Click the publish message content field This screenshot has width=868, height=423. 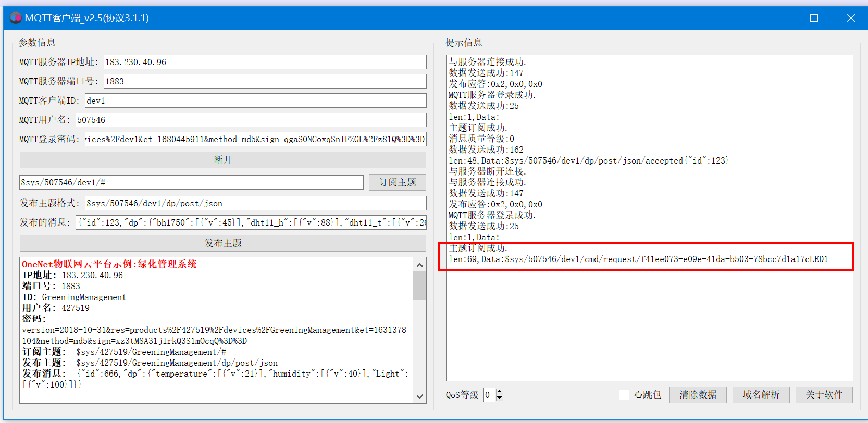click(251, 222)
